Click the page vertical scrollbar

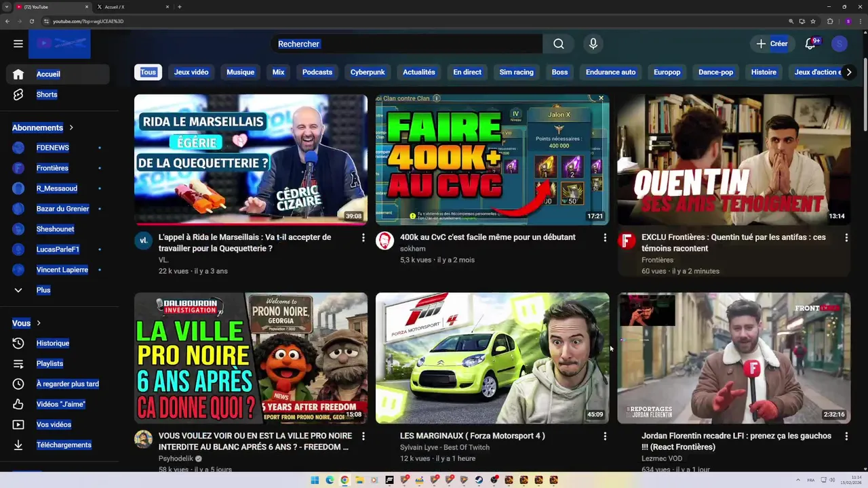865,95
